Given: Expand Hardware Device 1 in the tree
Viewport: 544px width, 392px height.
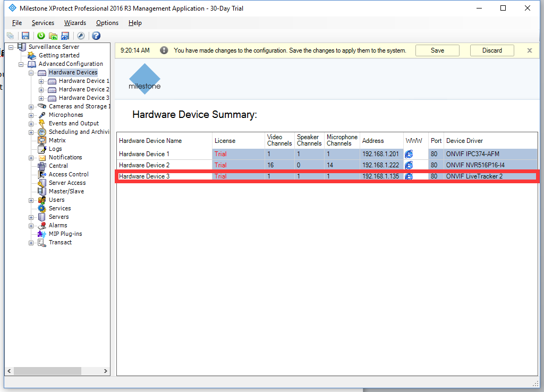Looking at the screenshot, I should pos(41,81).
